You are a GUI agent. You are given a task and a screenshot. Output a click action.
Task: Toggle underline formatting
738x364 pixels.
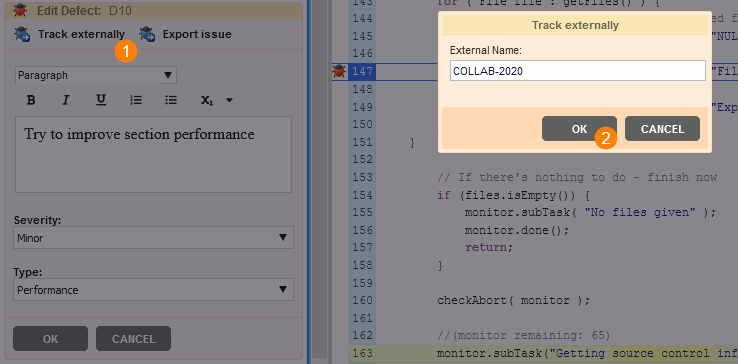click(101, 100)
